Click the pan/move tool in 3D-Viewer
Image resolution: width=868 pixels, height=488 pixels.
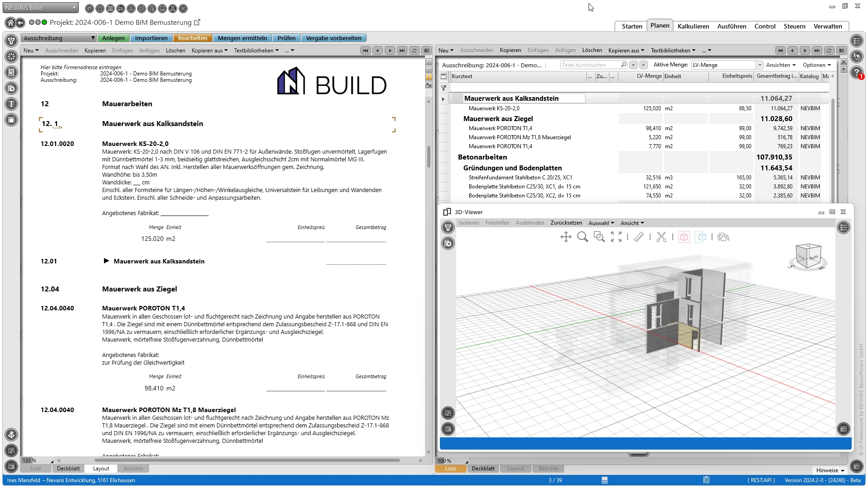point(566,237)
